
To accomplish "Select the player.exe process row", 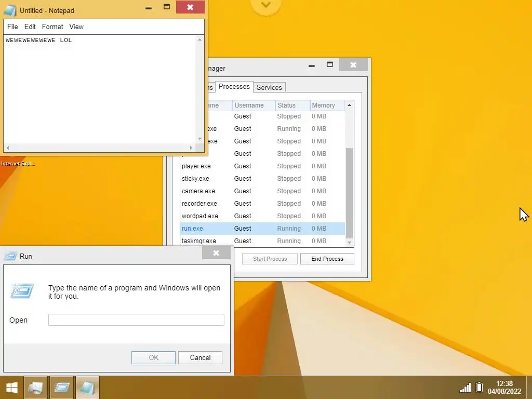I will (x=262, y=166).
